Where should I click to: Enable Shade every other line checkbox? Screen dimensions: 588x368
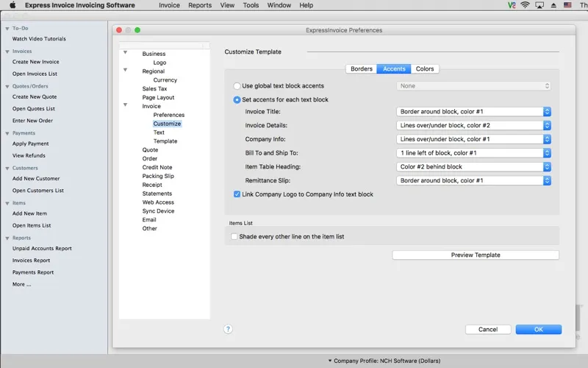[234, 237]
